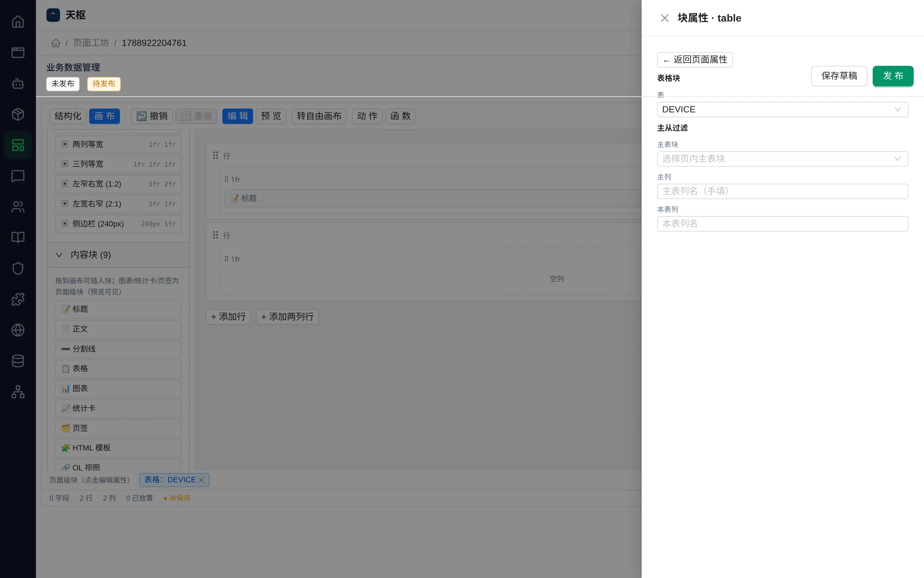
Task: Click the 空列 empty column placeholder
Action: tap(557, 279)
